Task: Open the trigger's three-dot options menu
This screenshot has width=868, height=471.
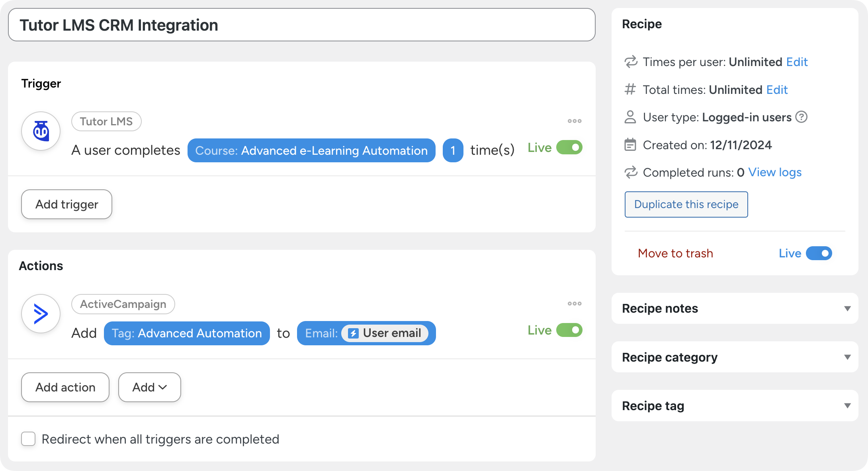Action: coord(575,121)
